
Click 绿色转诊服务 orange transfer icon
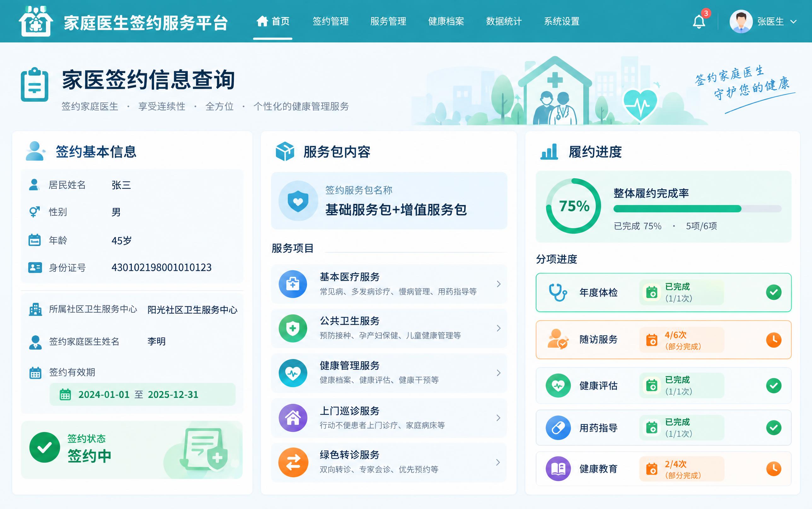pos(293,462)
